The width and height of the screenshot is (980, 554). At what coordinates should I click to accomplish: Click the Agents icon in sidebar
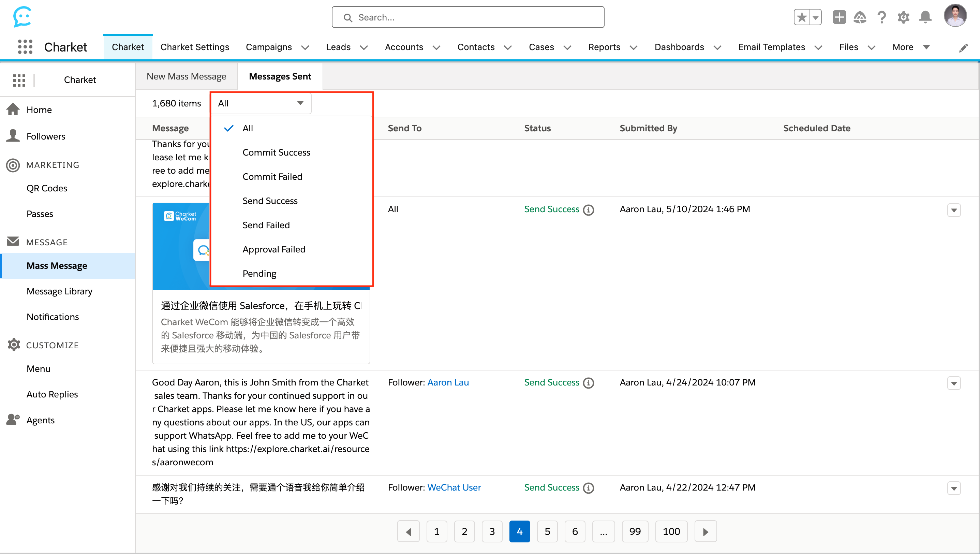13,420
